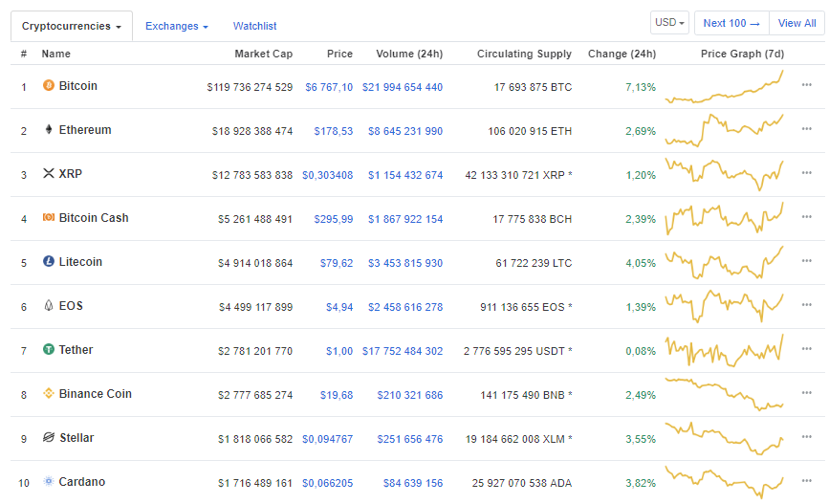This screenshot has width=829, height=504.
Task: Open the more options menu for Ethereum
Action: click(806, 128)
